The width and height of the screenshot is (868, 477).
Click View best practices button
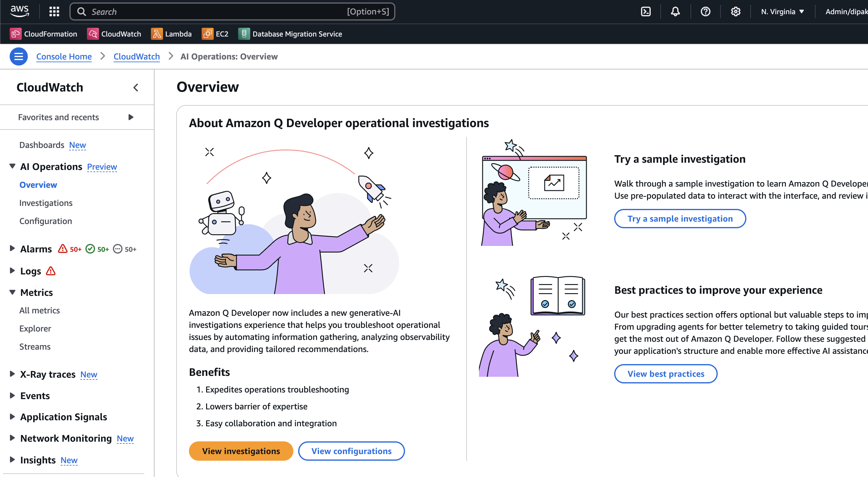pyautogui.click(x=665, y=374)
